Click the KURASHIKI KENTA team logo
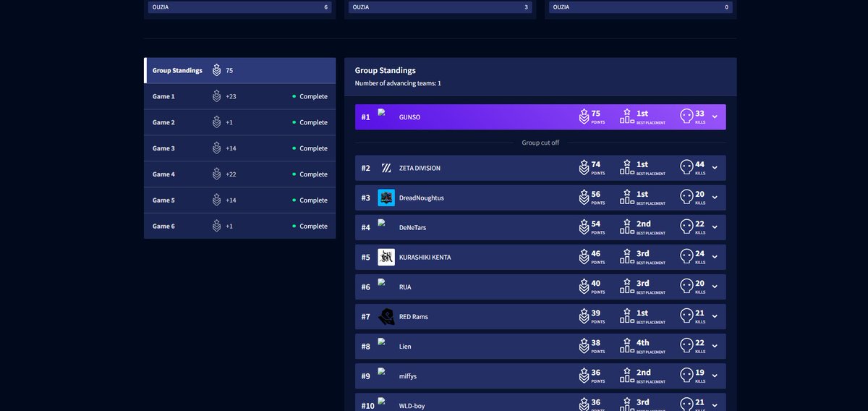The image size is (868, 411). coord(386,257)
